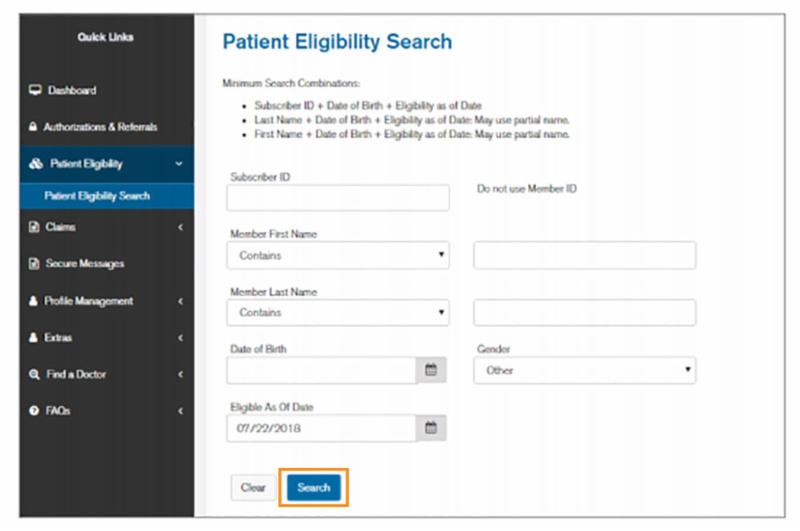Open the Member Last Name Contains dropdown

(337, 313)
